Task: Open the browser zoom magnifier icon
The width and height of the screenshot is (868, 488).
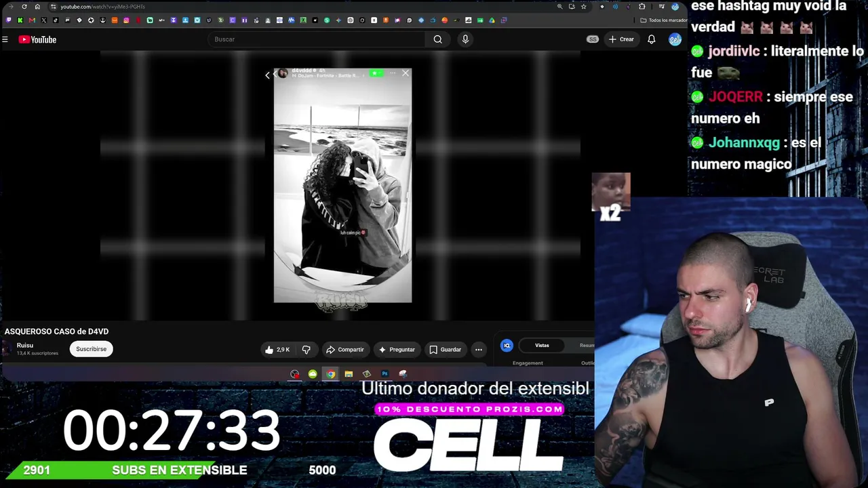Action: point(559,7)
